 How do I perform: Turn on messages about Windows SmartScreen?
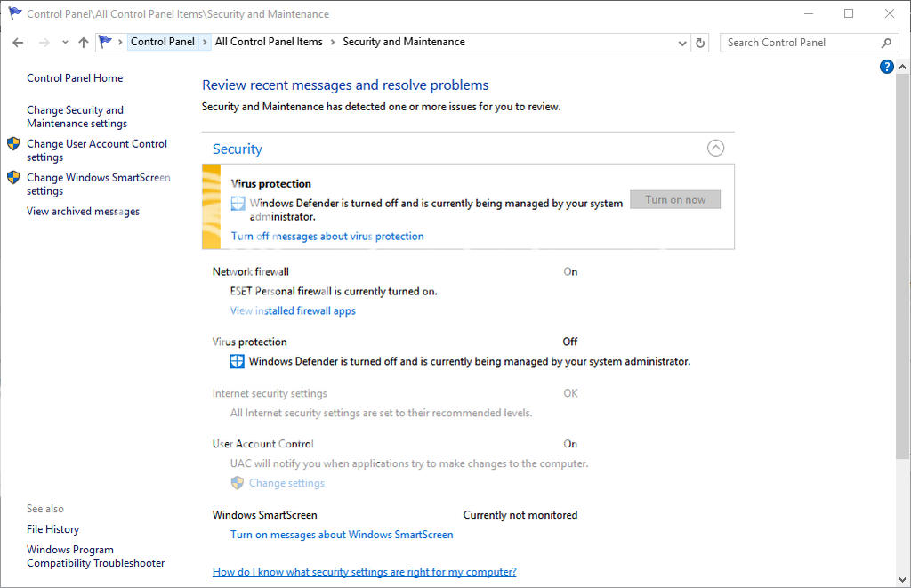[x=342, y=536]
